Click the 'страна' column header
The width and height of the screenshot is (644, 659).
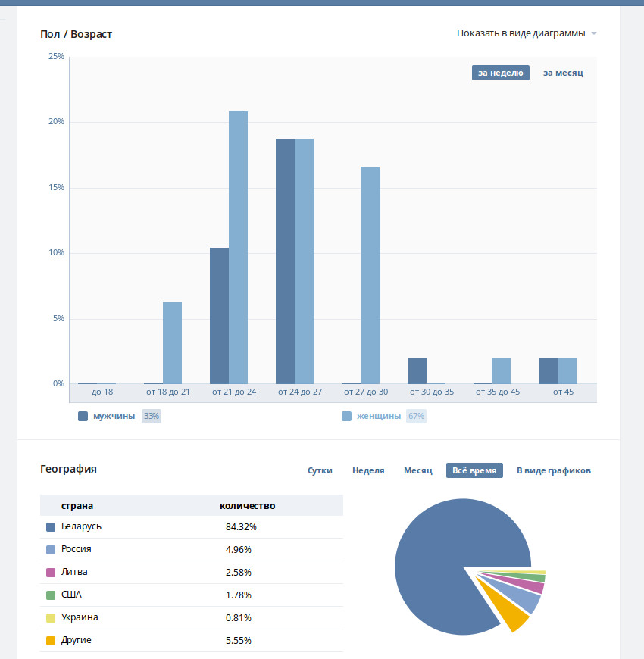click(x=77, y=505)
